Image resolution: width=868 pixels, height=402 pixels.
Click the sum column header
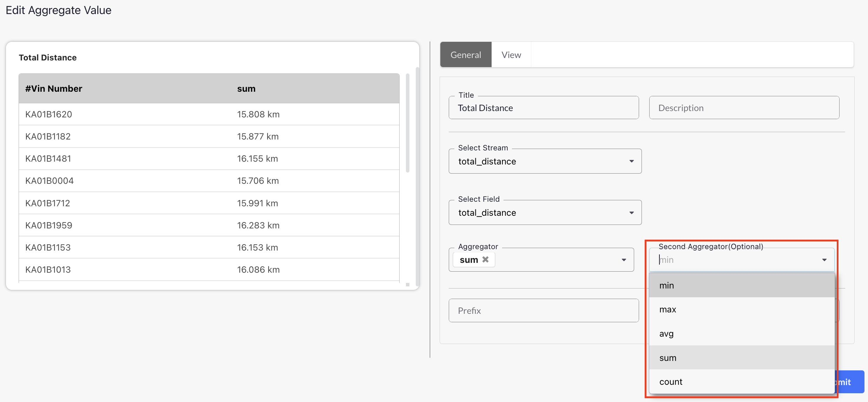click(246, 89)
